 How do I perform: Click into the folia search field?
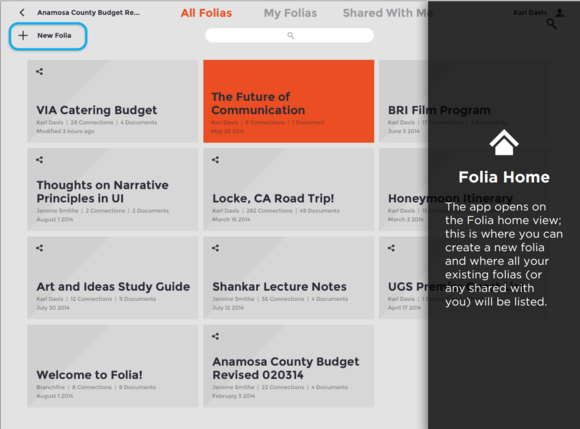click(289, 36)
